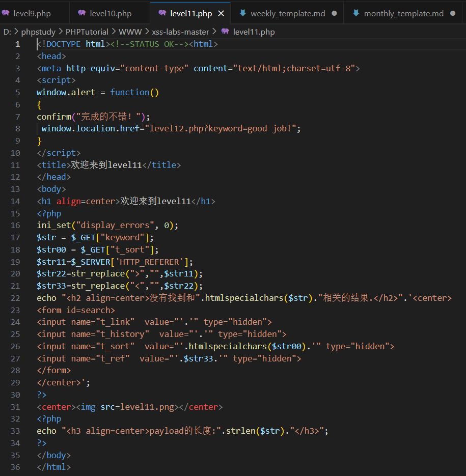Click line number 36 in the gutter

(x=15, y=467)
